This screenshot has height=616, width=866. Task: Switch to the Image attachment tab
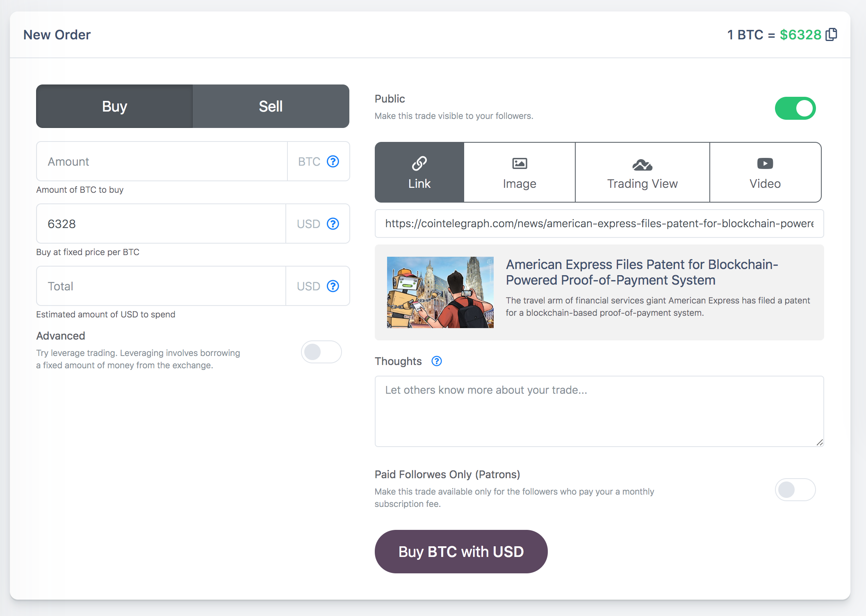520,172
